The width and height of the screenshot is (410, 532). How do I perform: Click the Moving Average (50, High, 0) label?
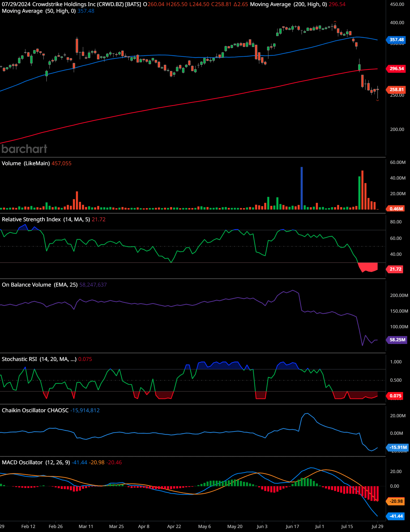[39, 11]
